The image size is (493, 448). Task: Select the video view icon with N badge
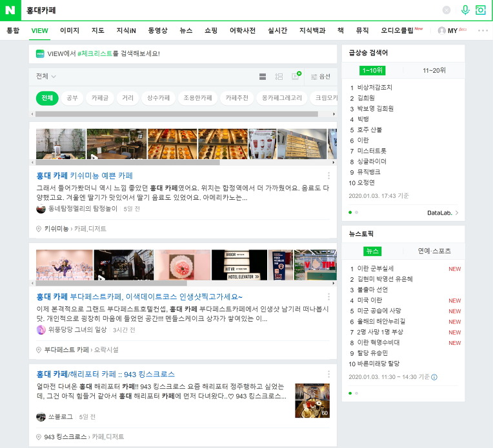point(296,76)
